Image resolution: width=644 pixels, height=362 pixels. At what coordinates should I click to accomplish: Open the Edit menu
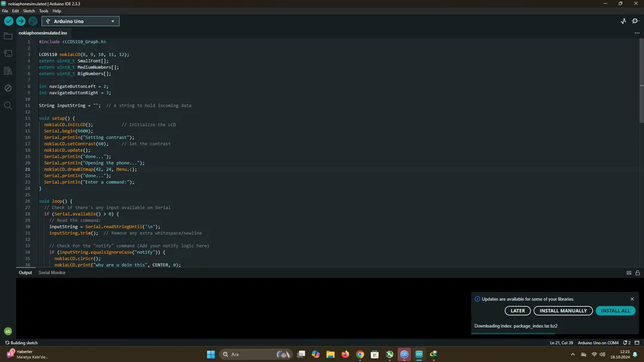(x=15, y=11)
